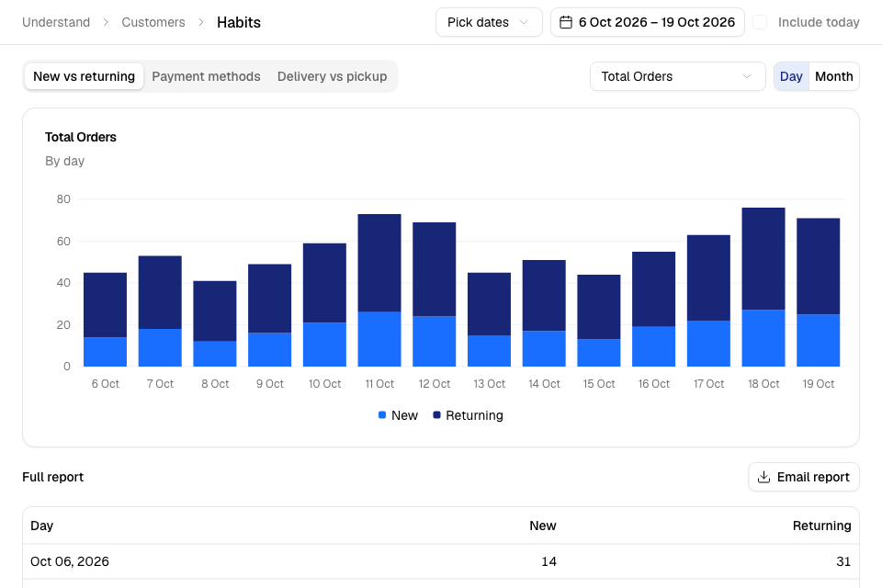
Task: Switch to the Delivery vs pickup tab
Action: (332, 76)
